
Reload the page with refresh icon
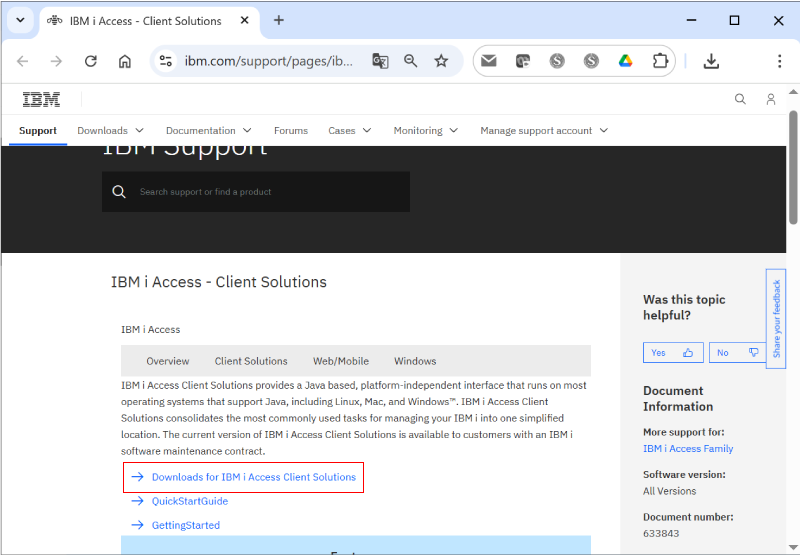point(91,61)
